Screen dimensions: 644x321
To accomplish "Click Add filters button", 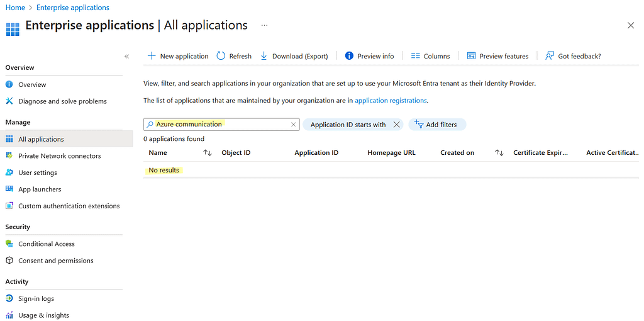I will click(x=437, y=125).
